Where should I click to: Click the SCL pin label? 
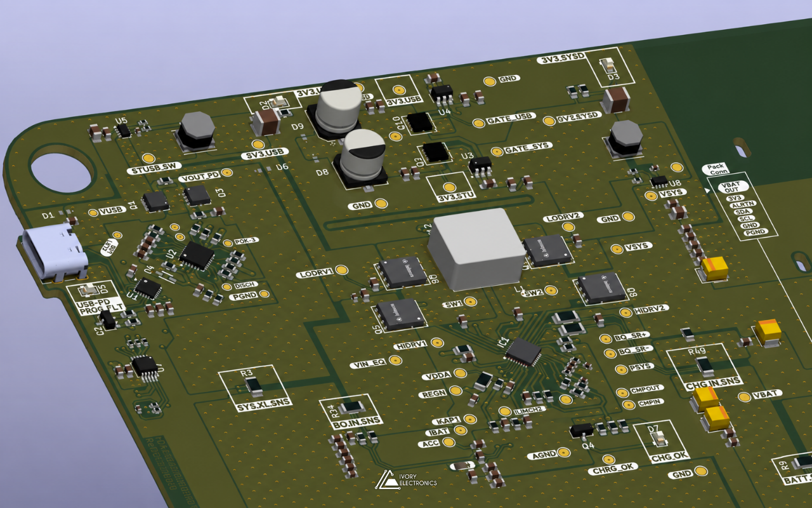[746, 218]
